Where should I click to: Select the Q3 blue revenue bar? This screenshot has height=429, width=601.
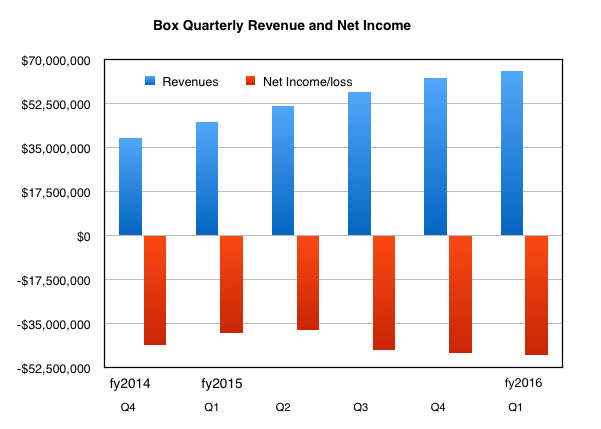click(360, 164)
